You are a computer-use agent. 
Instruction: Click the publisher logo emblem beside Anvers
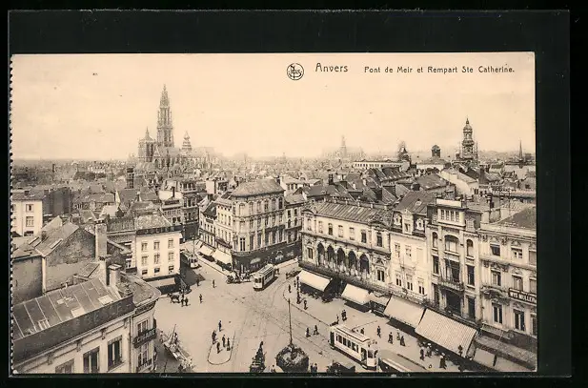[295, 71]
